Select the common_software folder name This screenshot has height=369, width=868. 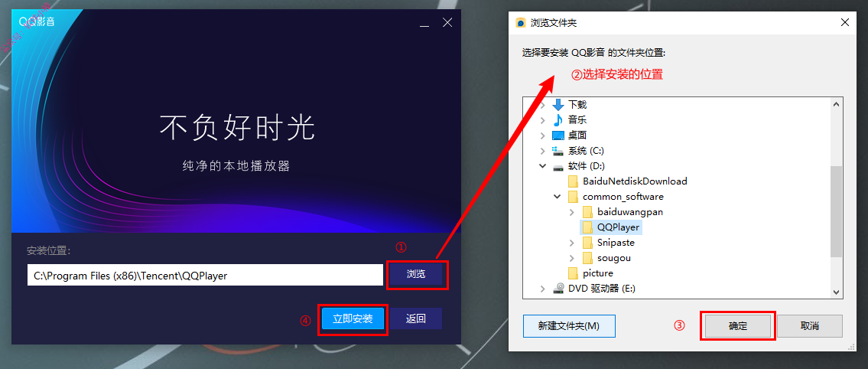point(623,197)
